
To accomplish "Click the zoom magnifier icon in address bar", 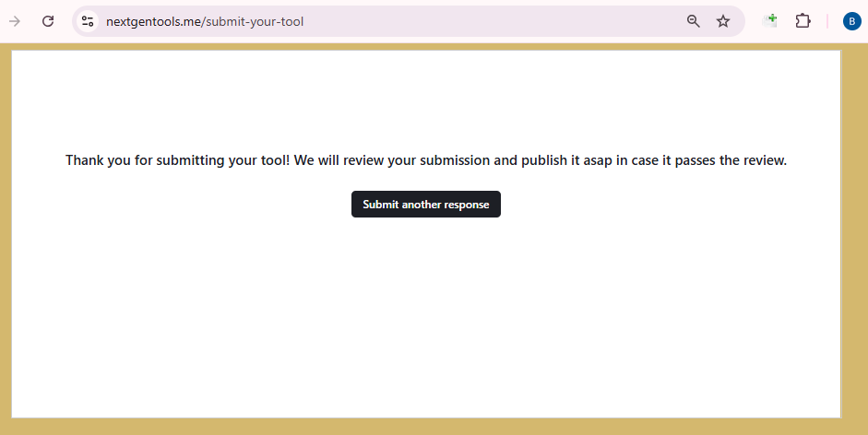I will pos(694,21).
